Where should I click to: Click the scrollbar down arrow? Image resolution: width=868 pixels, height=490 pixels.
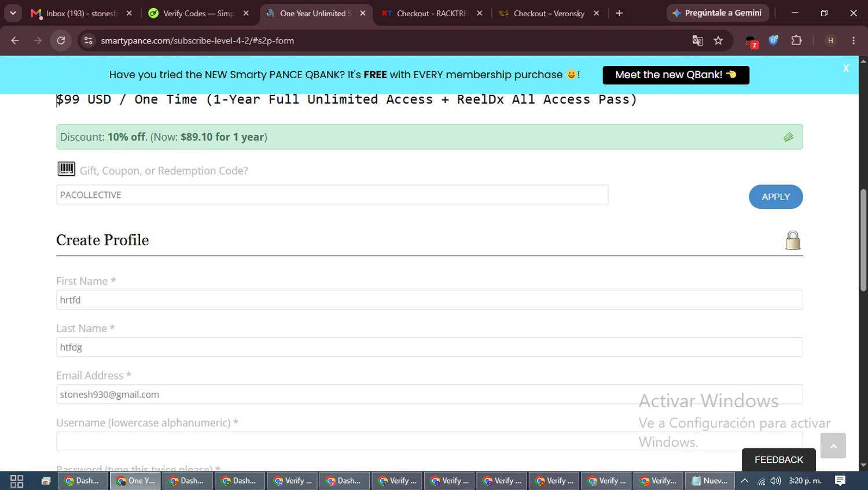[x=863, y=466]
